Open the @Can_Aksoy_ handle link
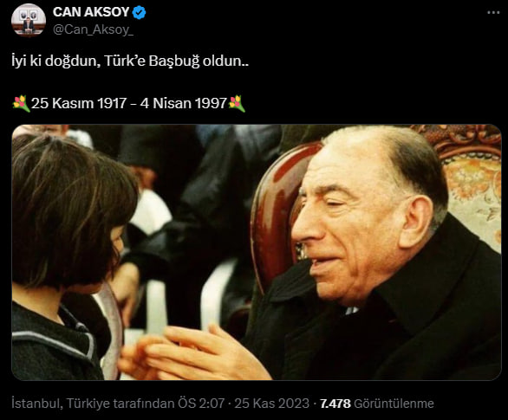This screenshot has height=420, width=508. [93, 29]
